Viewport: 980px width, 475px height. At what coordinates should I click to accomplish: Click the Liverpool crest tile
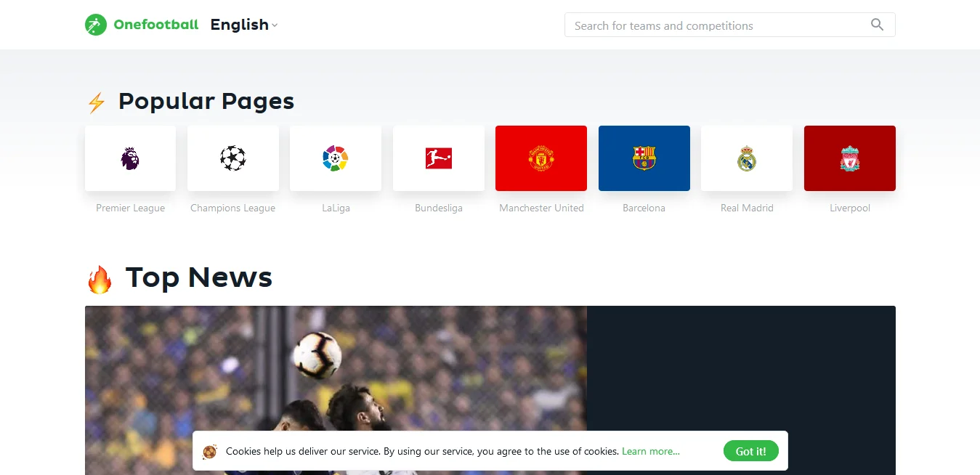point(850,158)
